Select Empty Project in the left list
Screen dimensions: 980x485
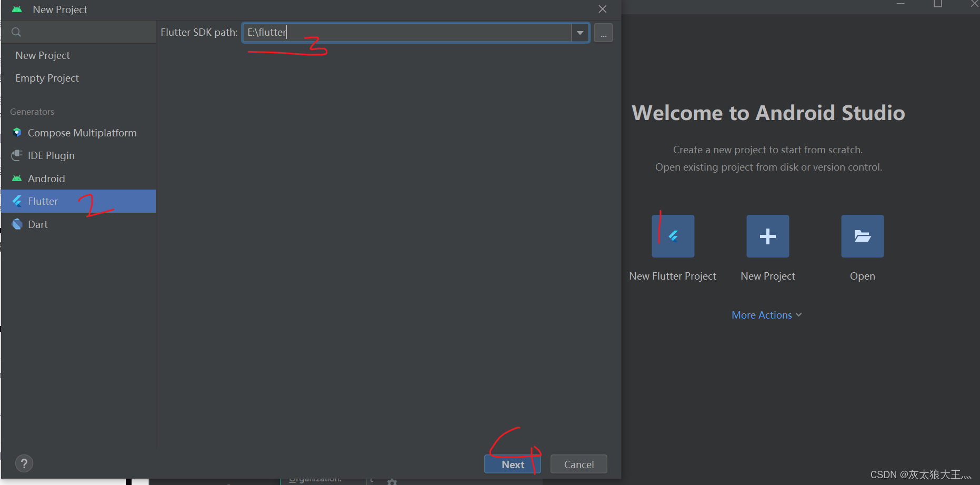tap(47, 78)
